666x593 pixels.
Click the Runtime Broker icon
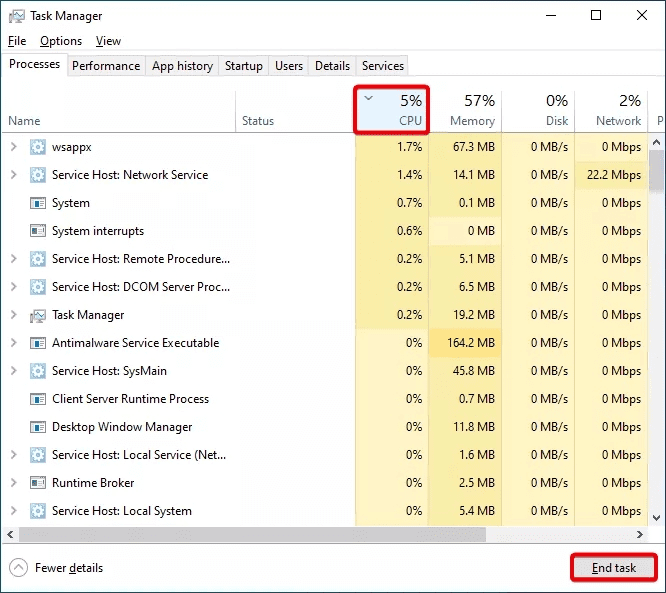(x=38, y=483)
